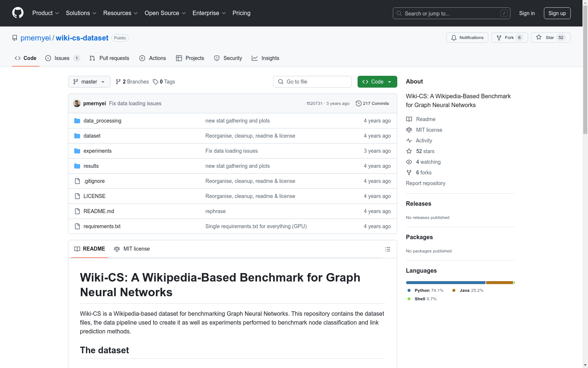This screenshot has height=368, width=588.
Task: Open the green Code dropdown
Action: 377,82
